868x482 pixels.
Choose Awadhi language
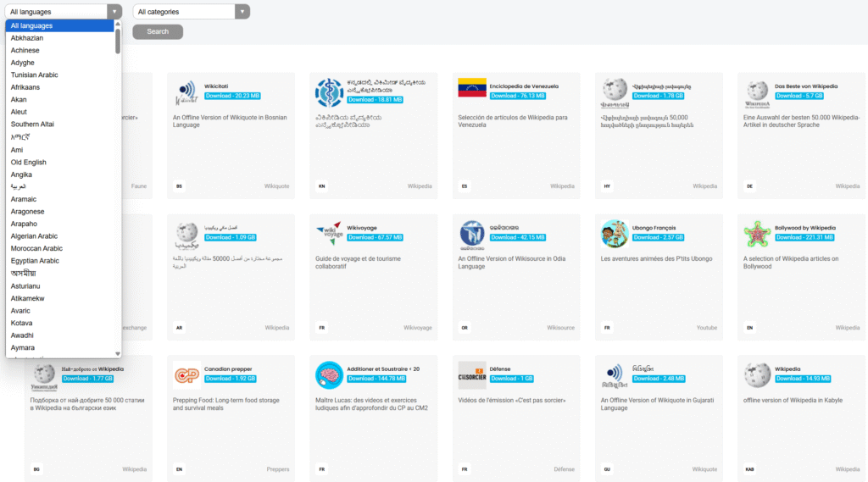(60, 335)
